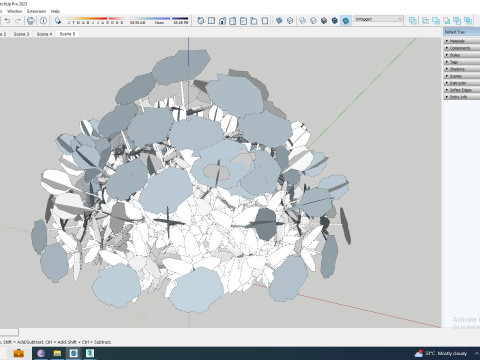
Task: Expand the Tags tray panel
Action: (462, 62)
